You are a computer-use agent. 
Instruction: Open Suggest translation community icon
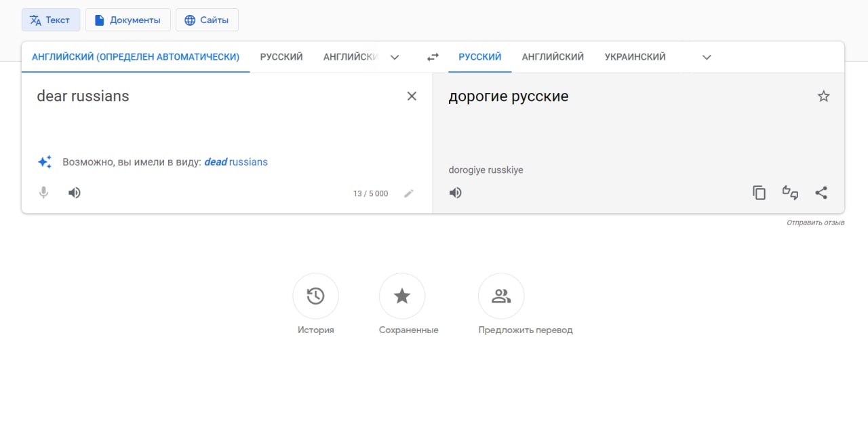[x=501, y=296]
